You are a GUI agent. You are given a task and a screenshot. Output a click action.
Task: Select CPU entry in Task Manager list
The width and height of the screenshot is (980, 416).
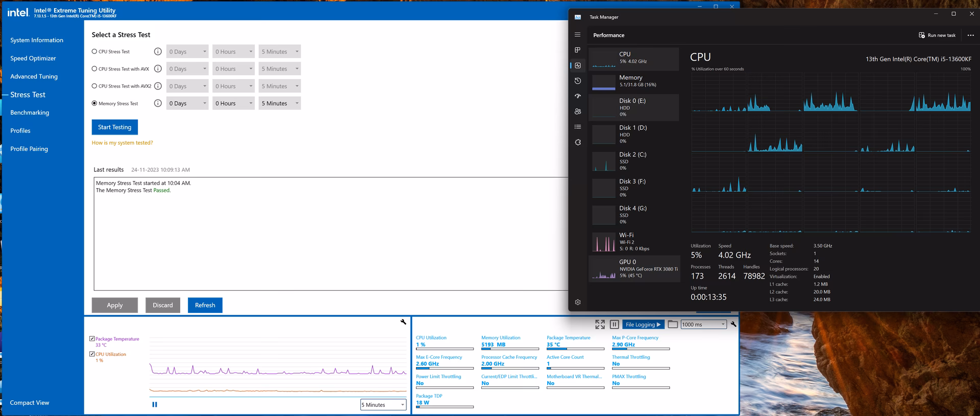(x=634, y=59)
